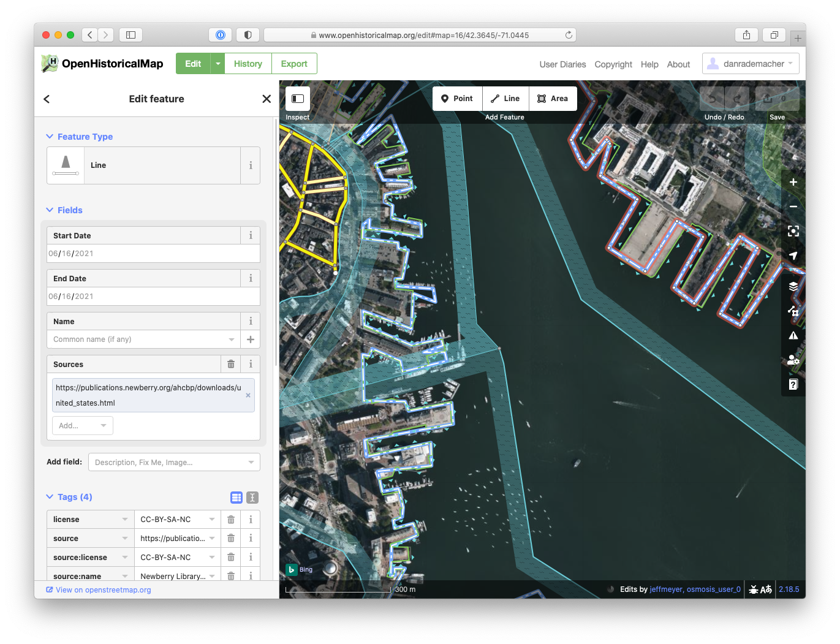Image resolution: width=840 pixels, height=644 pixels.
Task: Open the editor help panel
Action: click(793, 384)
